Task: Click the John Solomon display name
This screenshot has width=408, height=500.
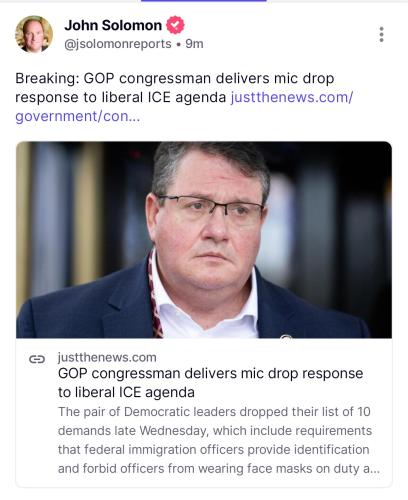Action: tap(113, 25)
